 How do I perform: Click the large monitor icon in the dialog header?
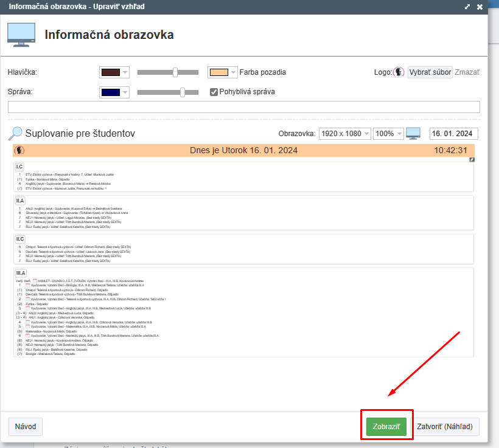coord(21,35)
